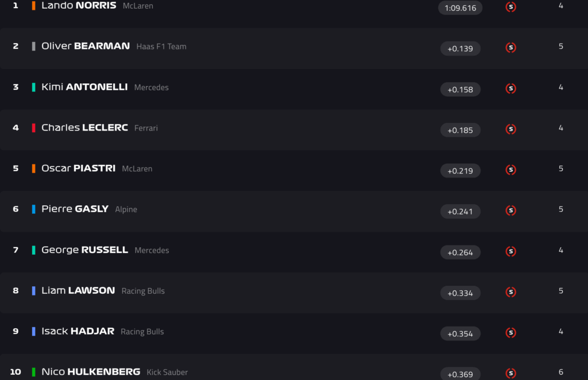Click the soft tyre icon for Antonelli
Viewport: 588px width, 380px height.
point(510,89)
